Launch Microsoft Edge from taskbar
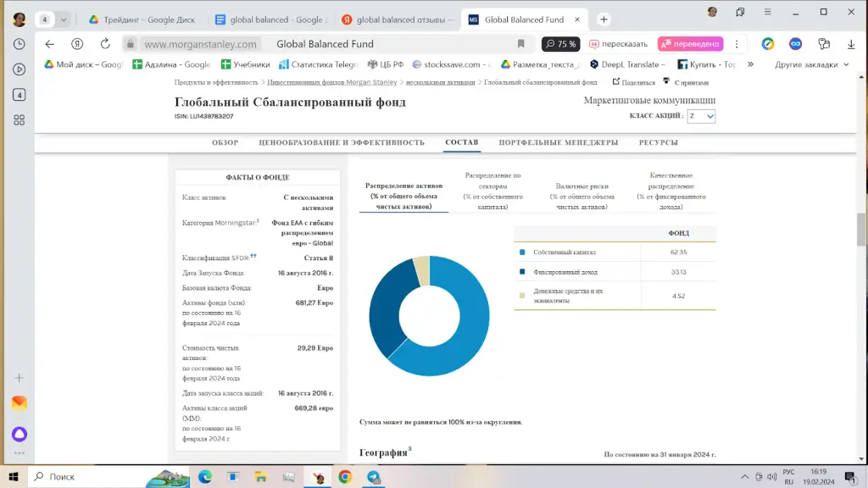This screenshot has width=868, height=488. pos(205,476)
